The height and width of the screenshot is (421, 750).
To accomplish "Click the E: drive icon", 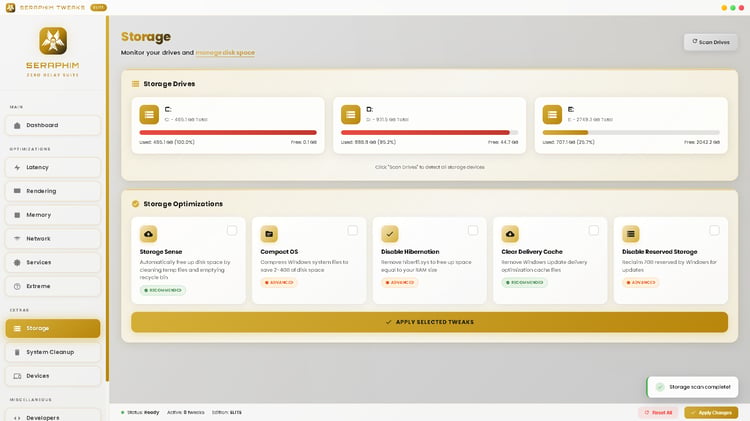I will point(552,115).
